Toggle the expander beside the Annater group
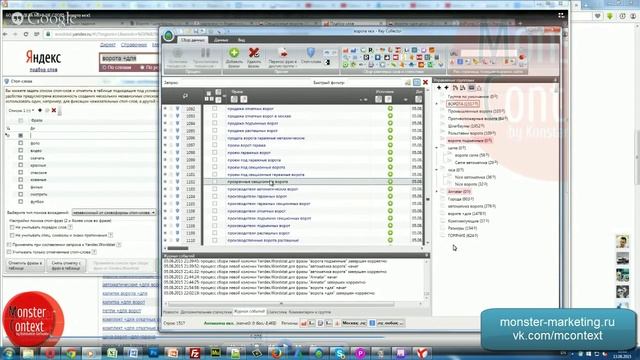 (437, 191)
